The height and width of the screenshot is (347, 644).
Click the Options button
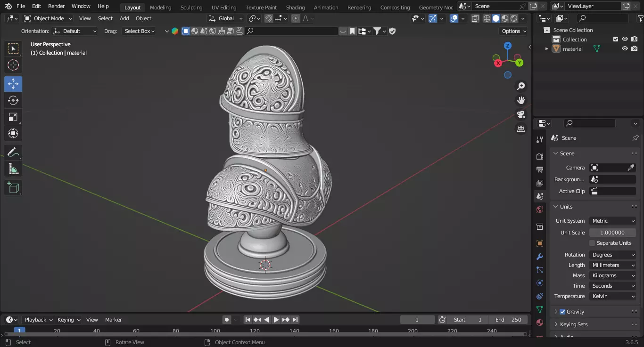click(513, 31)
